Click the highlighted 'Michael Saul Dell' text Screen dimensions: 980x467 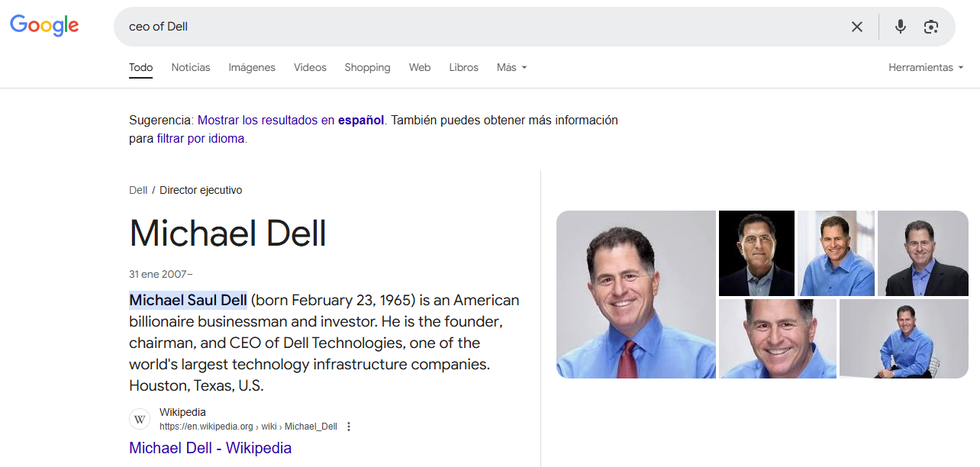(188, 300)
